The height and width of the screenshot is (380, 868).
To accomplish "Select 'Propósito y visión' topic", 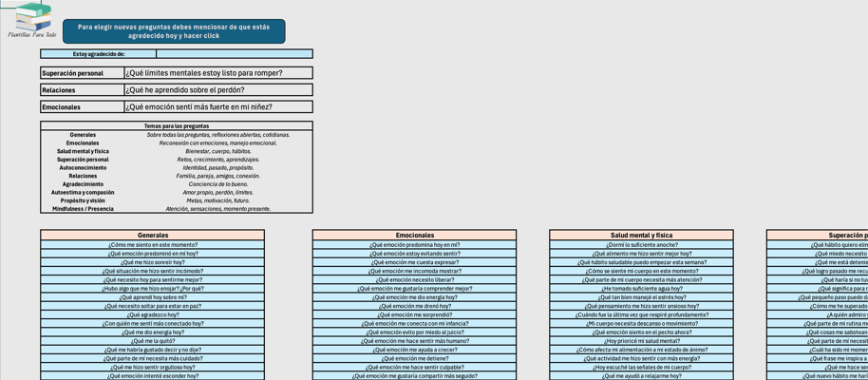I will [x=83, y=200].
